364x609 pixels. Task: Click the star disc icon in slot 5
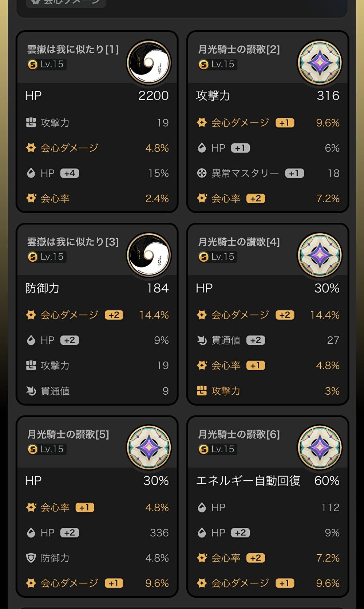coord(149,448)
